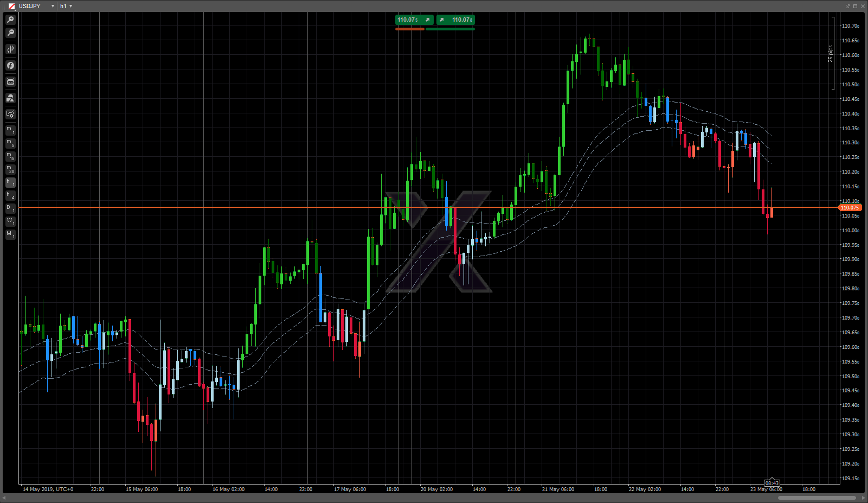Screen dimensions: 868x503
Task: Zoom out on the chart
Action: coord(10,33)
